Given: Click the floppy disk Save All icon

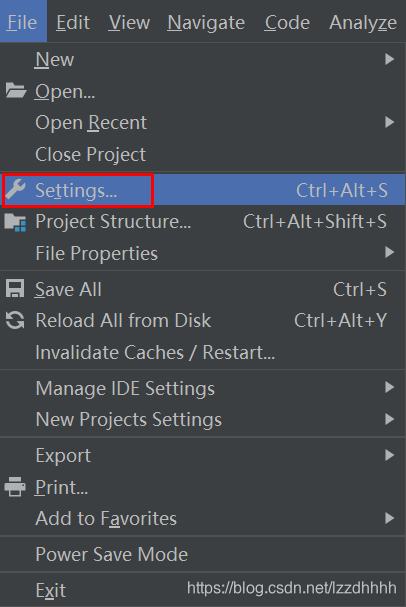Looking at the screenshot, I should [15, 289].
